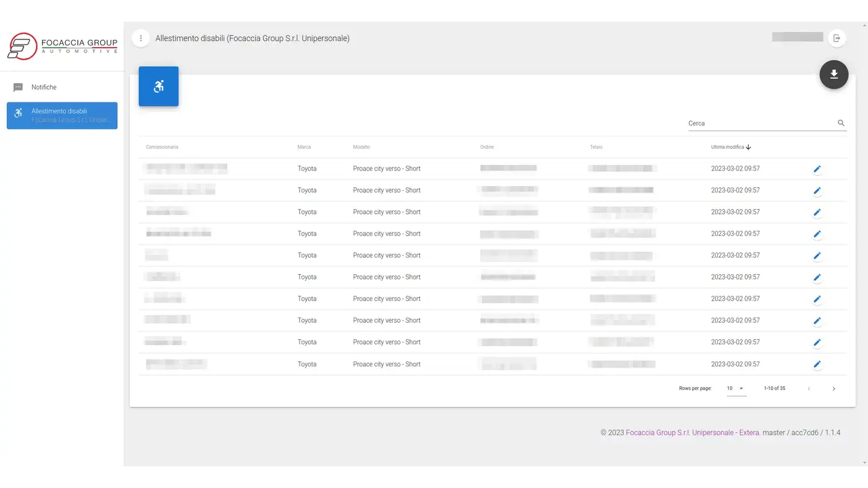Click the Focaccia Group Automotive logo
The height and width of the screenshot is (488, 868).
tap(62, 46)
